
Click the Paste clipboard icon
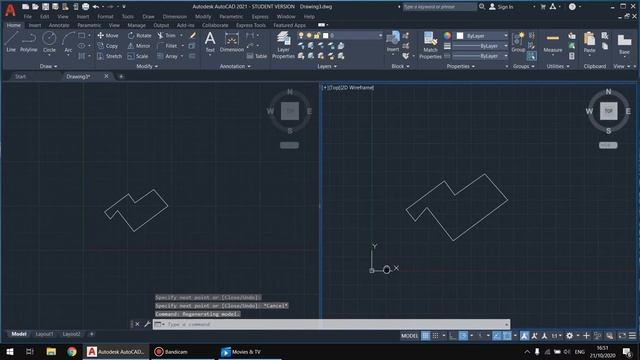pos(589,42)
